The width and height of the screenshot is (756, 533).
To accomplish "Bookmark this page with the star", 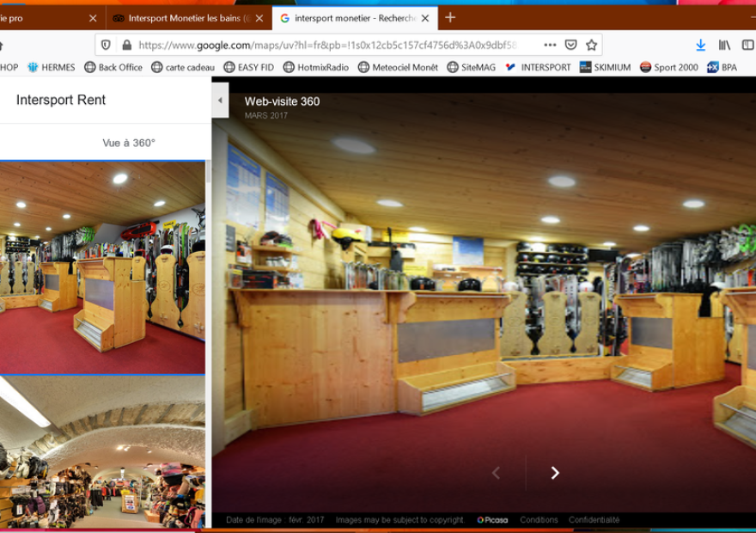I will (x=592, y=45).
